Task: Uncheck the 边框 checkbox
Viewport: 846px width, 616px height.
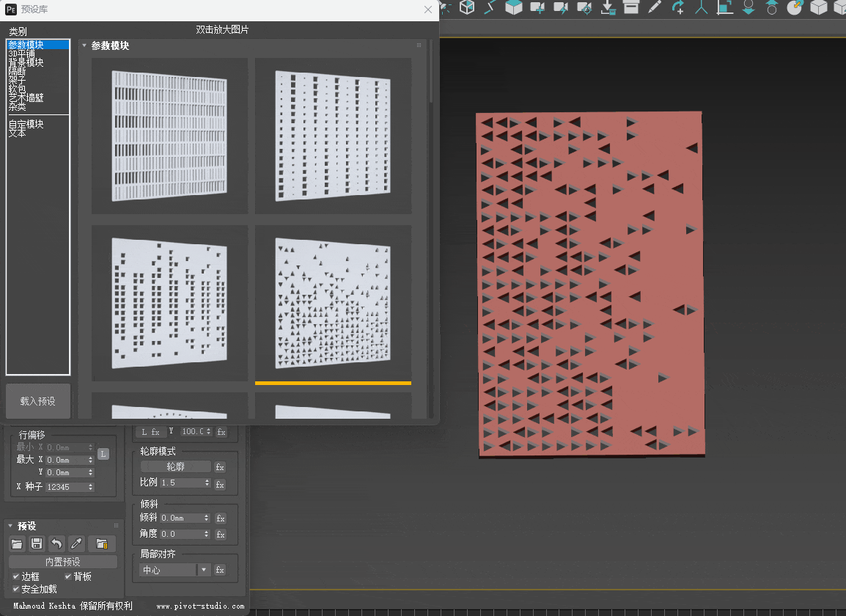Action: 16,577
